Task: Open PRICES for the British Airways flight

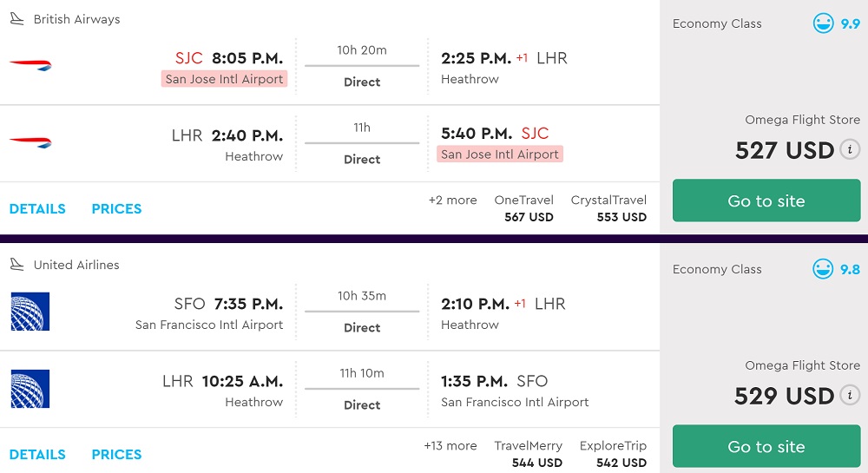Action: point(116,209)
